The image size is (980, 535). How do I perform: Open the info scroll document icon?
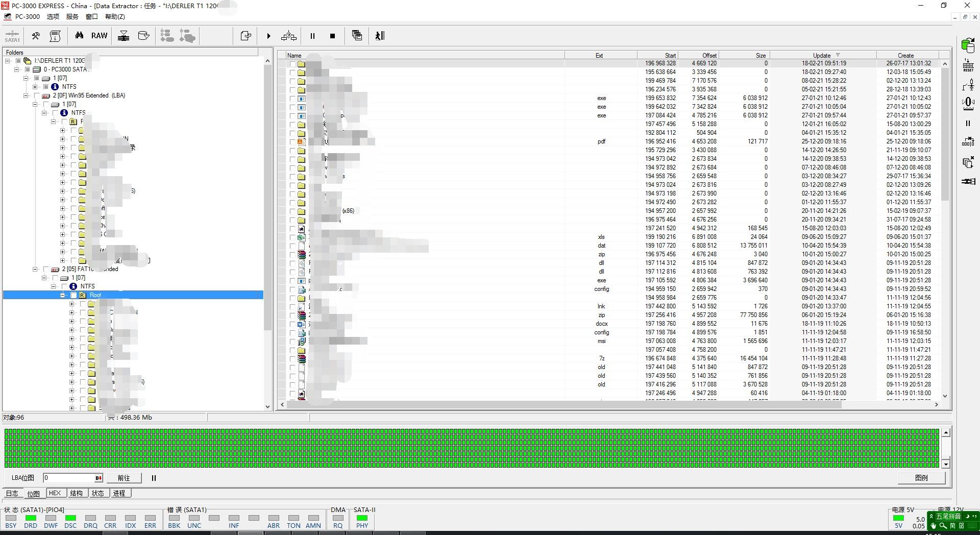coord(55,36)
